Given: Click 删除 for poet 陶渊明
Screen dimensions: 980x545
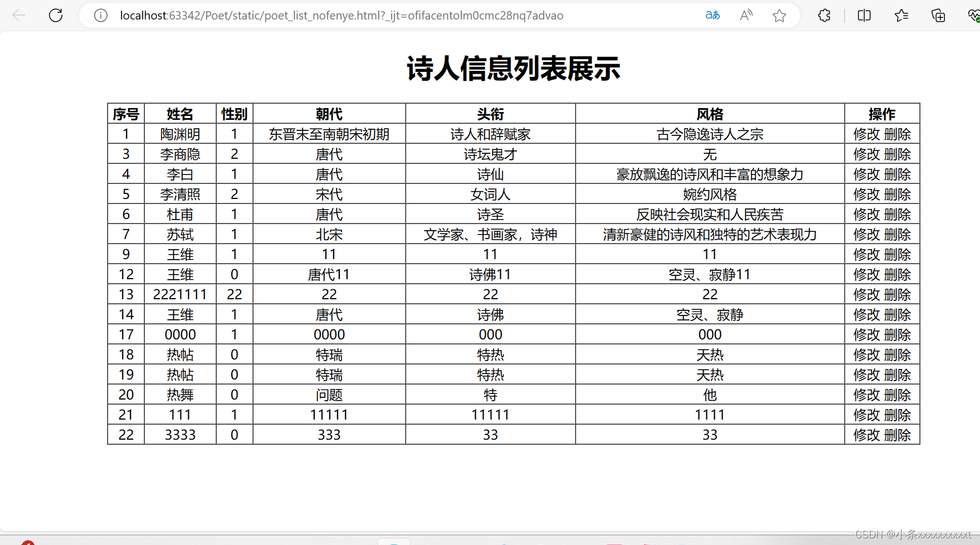Looking at the screenshot, I should click(898, 134).
